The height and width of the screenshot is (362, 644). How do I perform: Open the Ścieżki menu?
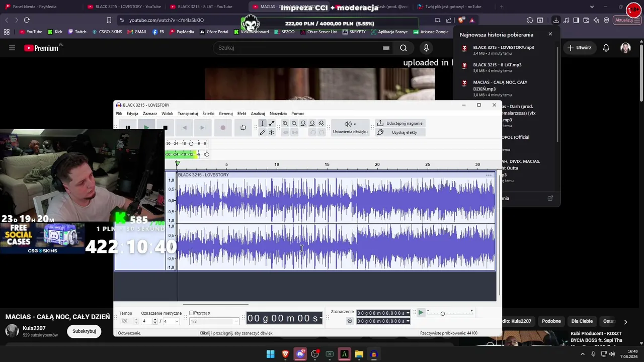pyautogui.click(x=208, y=114)
